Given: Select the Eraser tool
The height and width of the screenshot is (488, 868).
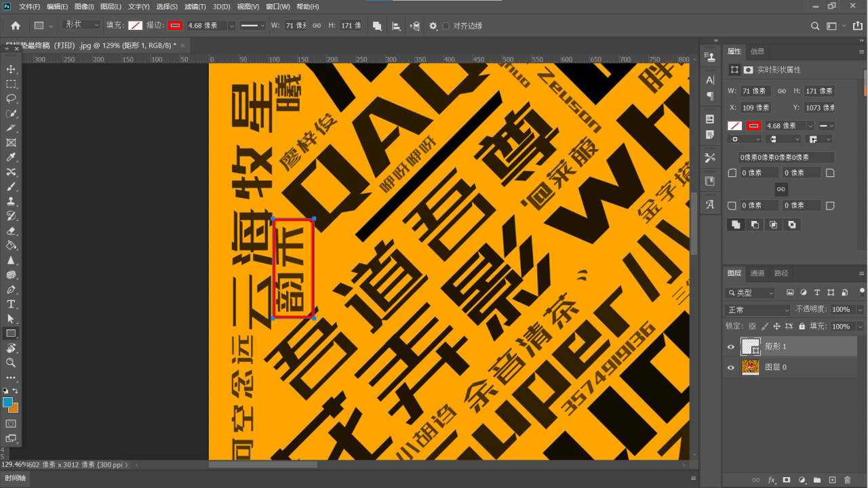Looking at the screenshot, I should point(11,230).
